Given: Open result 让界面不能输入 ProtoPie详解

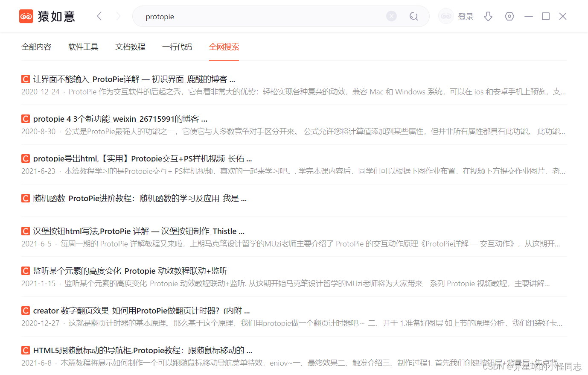Looking at the screenshot, I should tap(134, 79).
